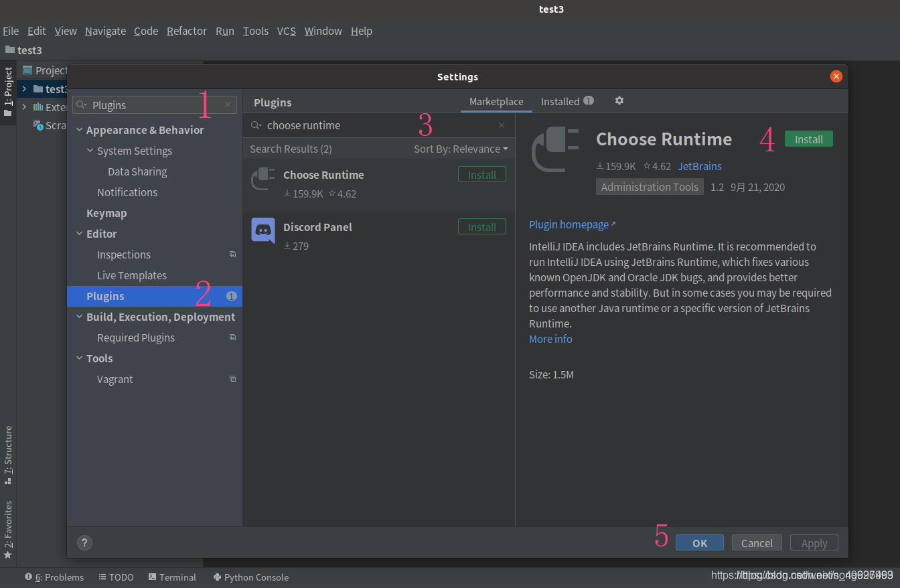The image size is (900, 588).
Task: Focus the settings search field
Action: 155,105
